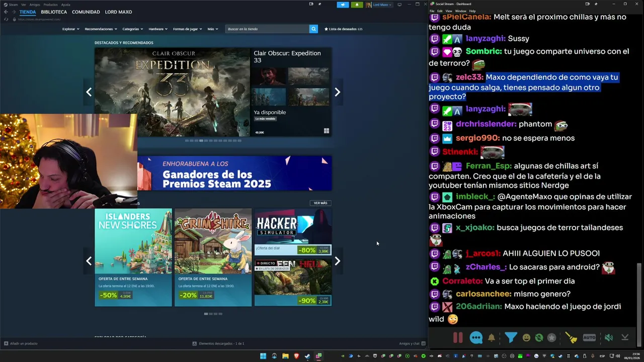The image size is (644, 362).
Task: Expand the Formas de jugar dropdown
Action: [188, 29]
